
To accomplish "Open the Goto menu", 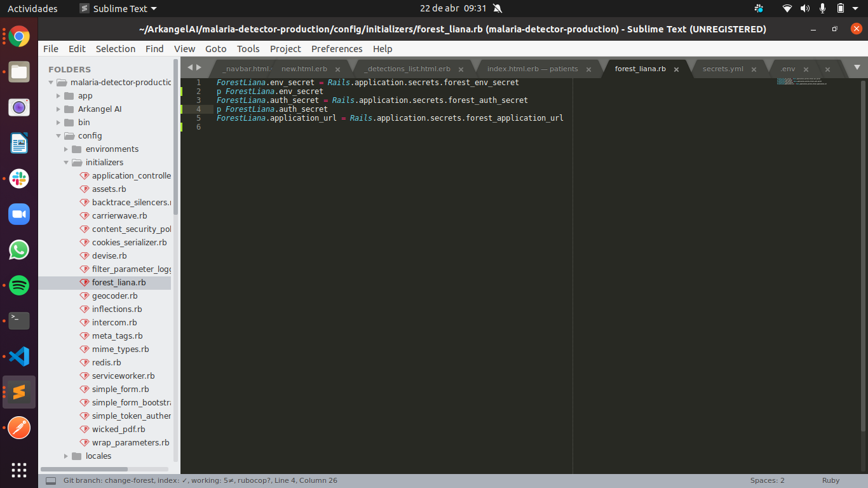I will pyautogui.click(x=216, y=49).
